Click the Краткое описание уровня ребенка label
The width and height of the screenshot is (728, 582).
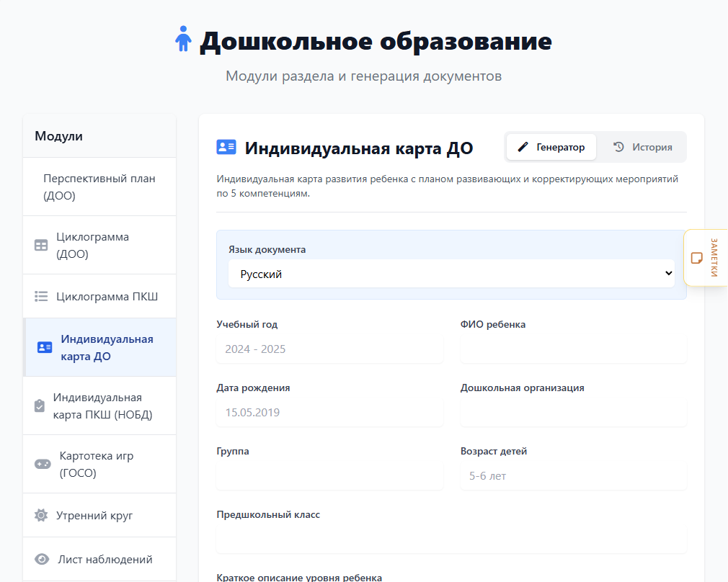pos(299,578)
